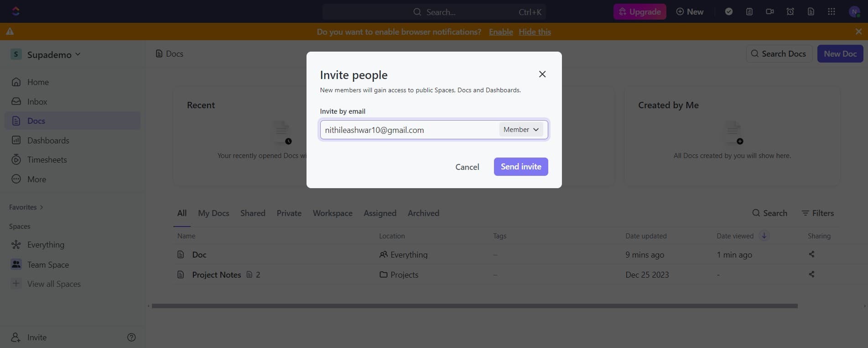The height and width of the screenshot is (348, 868).
Task: Click share icon for Project Notes row
Action: click(811, 274)
